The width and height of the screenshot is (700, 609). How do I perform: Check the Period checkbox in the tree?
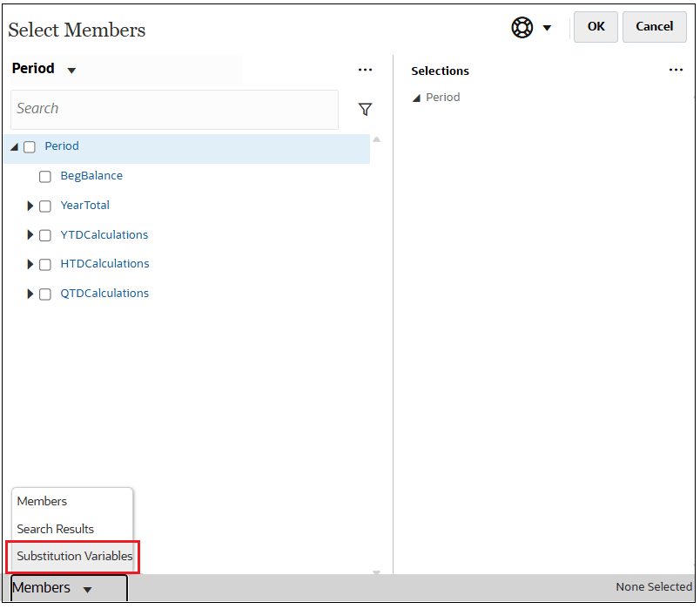[x=30, y=146]
